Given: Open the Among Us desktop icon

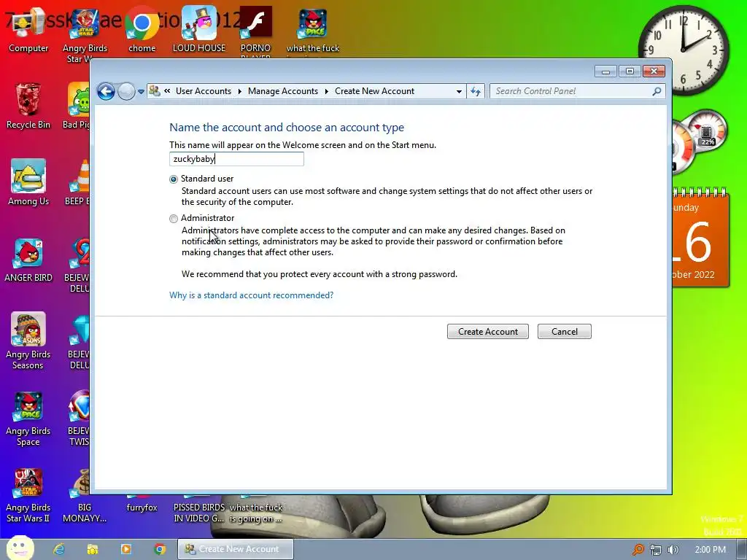Looking at the screenshot, I should coord(28,183).
